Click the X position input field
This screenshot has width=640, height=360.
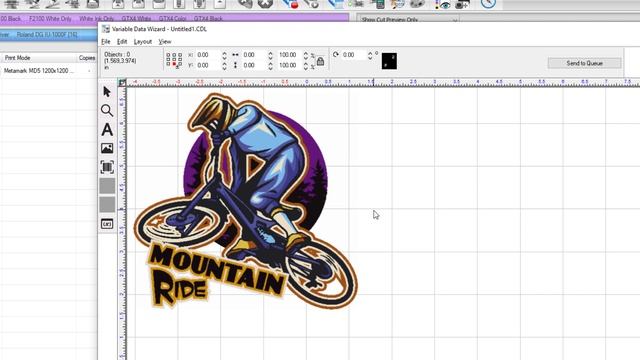coord(208,55)
